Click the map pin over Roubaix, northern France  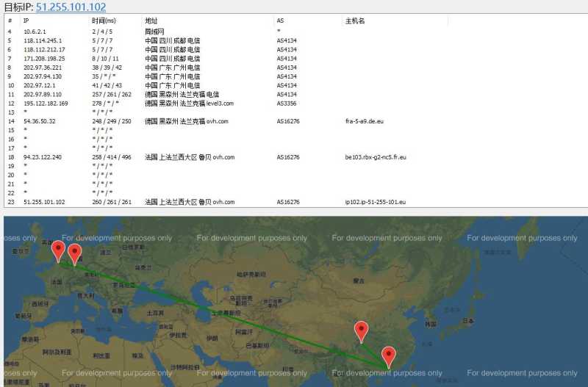click(x=58, y=251)
